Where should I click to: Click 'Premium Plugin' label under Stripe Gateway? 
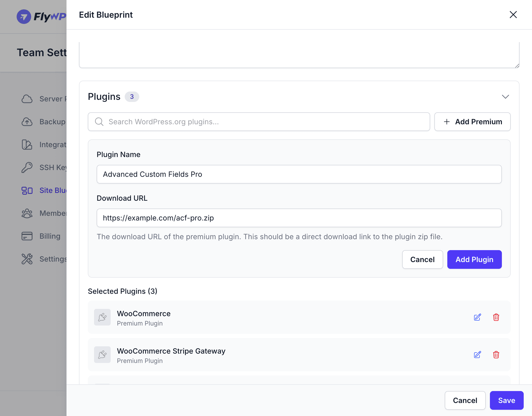coord(139,361)
